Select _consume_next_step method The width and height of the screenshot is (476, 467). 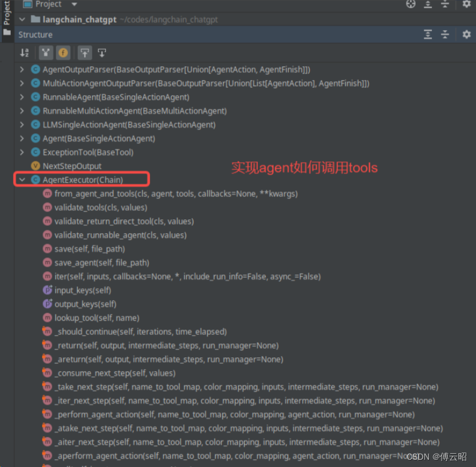coord(115,373)
